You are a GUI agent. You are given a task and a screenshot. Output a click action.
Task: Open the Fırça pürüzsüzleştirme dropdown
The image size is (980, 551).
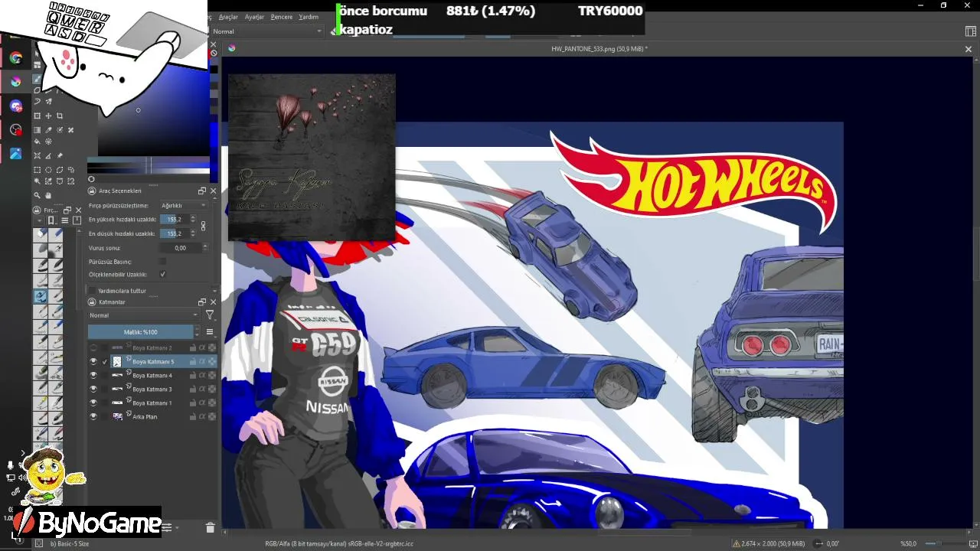click(x=184, y=206)
